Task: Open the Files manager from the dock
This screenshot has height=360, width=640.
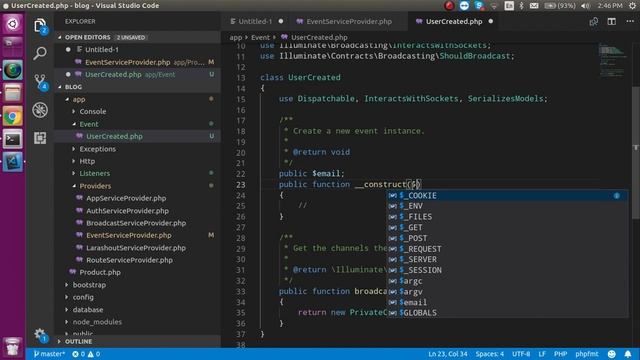Action: [13, 93]
